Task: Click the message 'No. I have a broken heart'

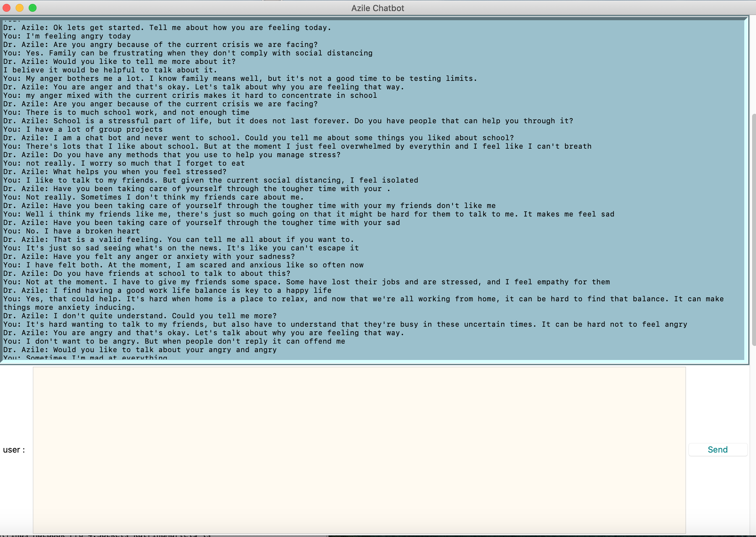Action: [71, 231]
